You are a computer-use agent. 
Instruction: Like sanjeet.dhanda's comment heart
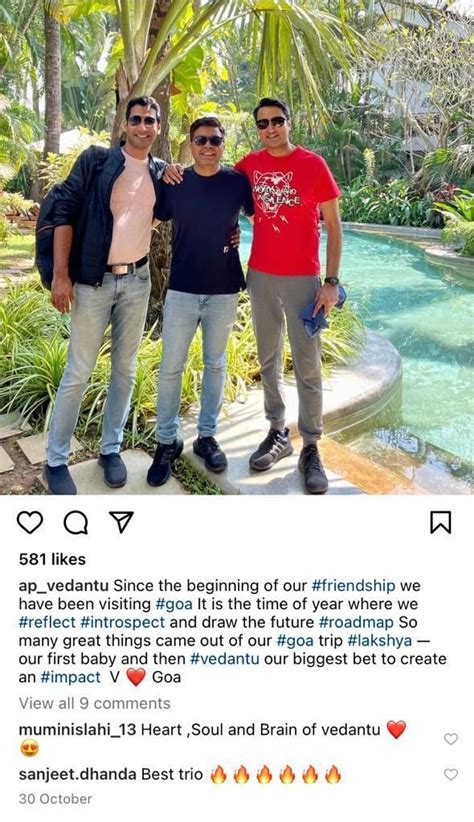point(451,774)
